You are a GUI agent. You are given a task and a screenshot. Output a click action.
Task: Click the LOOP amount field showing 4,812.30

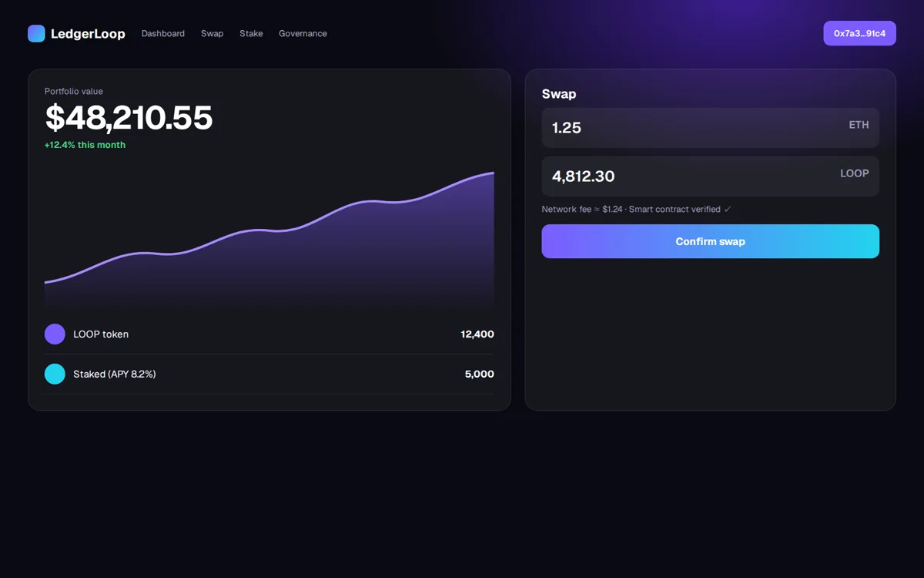(x=710, y=176)
